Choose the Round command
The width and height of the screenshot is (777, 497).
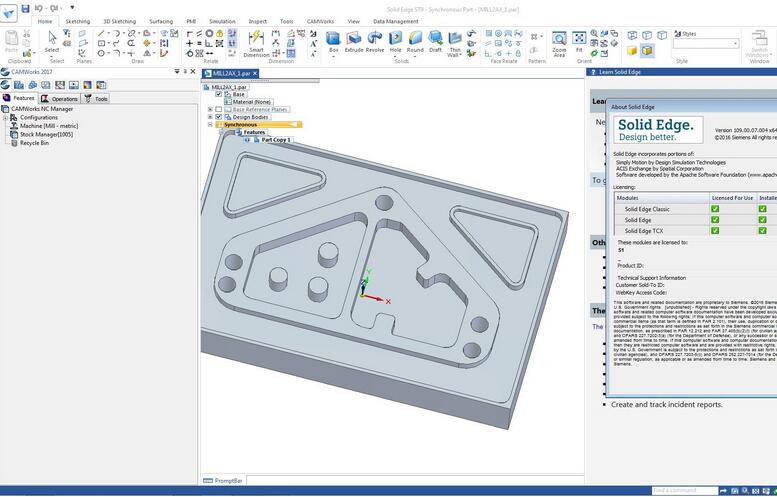(415, 41)
